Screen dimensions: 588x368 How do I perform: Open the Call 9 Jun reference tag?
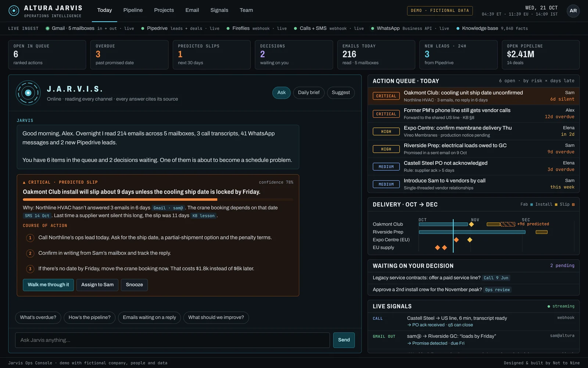pos(496,278)
